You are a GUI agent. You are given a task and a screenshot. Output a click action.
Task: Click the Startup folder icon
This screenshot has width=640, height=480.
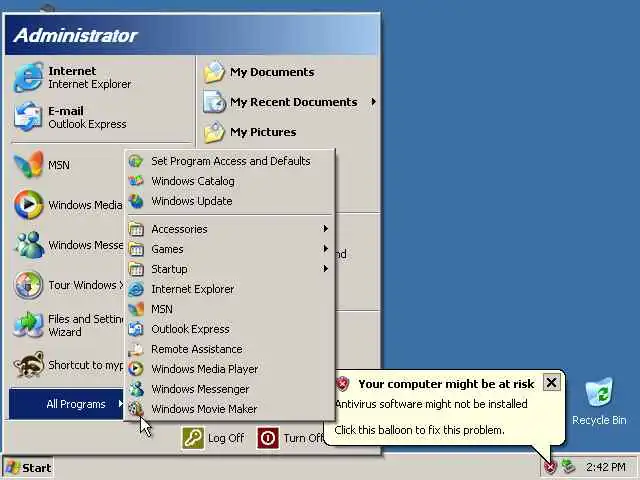136,269
